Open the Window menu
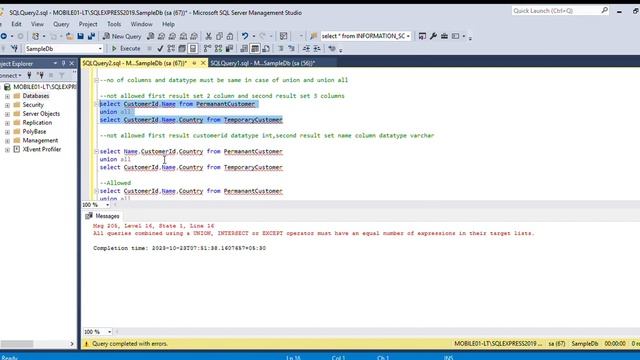 tap(141, 24)
